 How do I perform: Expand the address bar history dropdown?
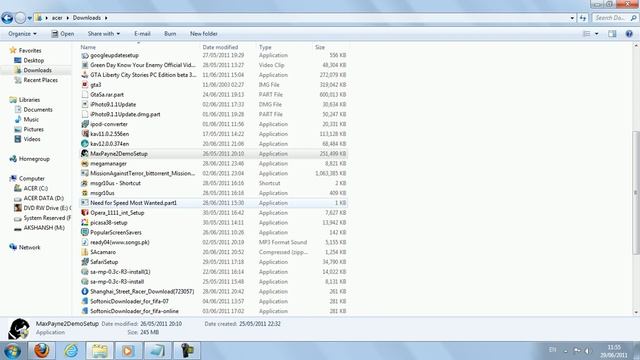tap(572, 18)
